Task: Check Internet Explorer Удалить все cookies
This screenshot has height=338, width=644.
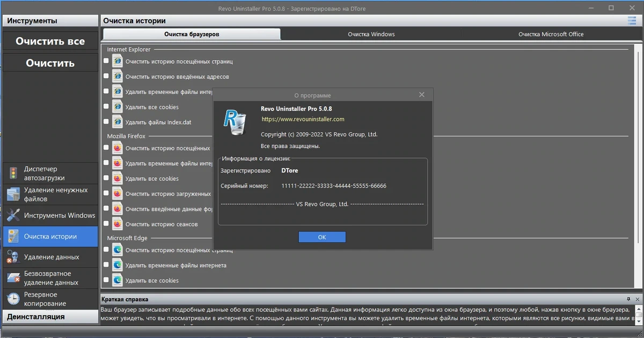Action: pos(106,106)
